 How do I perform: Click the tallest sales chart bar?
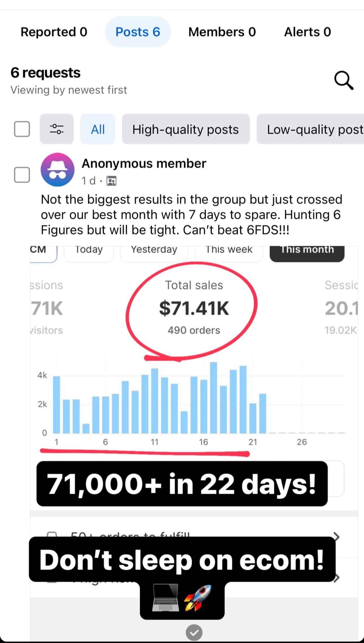tap(214, 397)
